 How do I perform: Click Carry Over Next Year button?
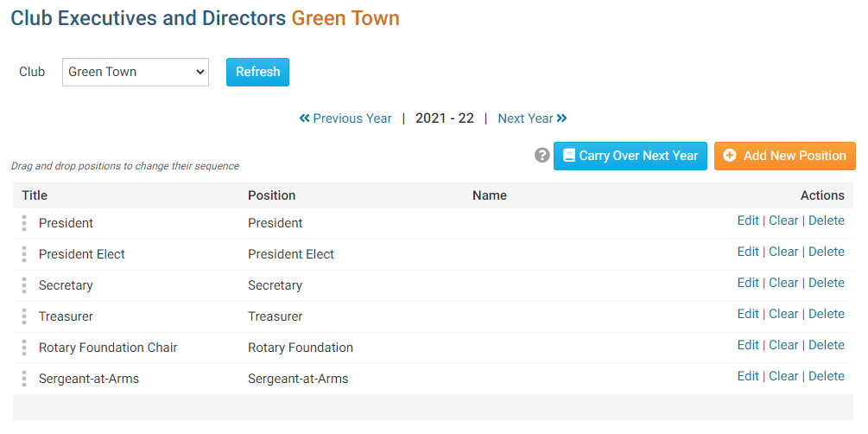(630, 156)
